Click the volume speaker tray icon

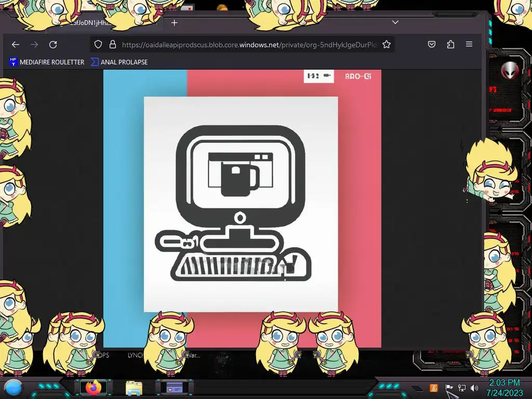point(474,388)
